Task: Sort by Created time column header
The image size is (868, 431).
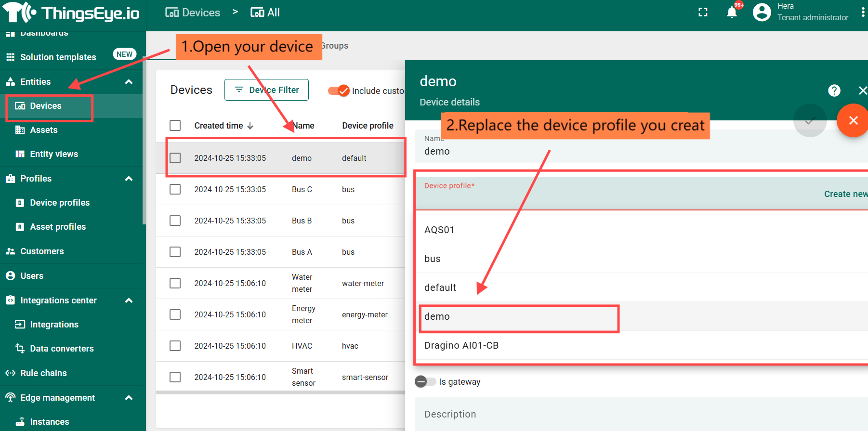Action: [x=219, y=126]
